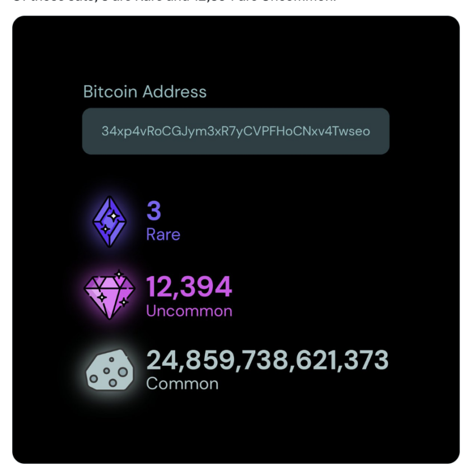Click the largest crater on the rock icon
Viewport: 473px width, 476px height.
pyautogui.click(x=123, y=372)
